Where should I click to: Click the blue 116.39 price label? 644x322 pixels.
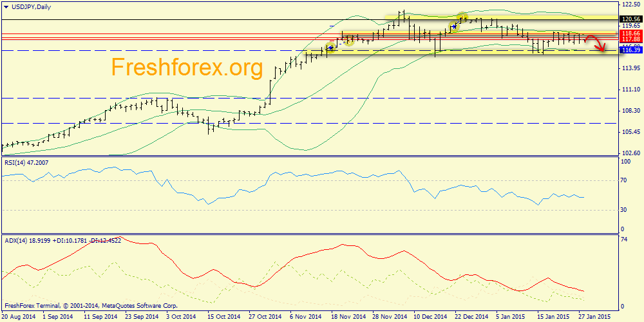tap(632, 50)
